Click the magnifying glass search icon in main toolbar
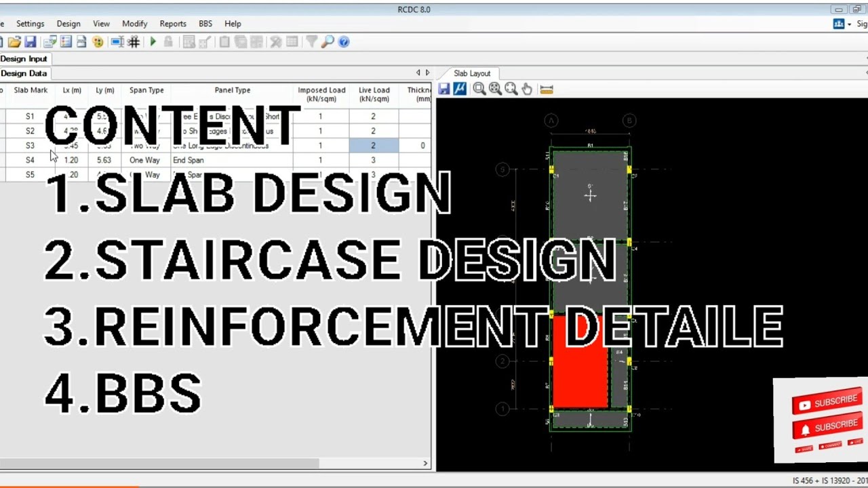The image size is (868, 488). click(x=328, y=42)
